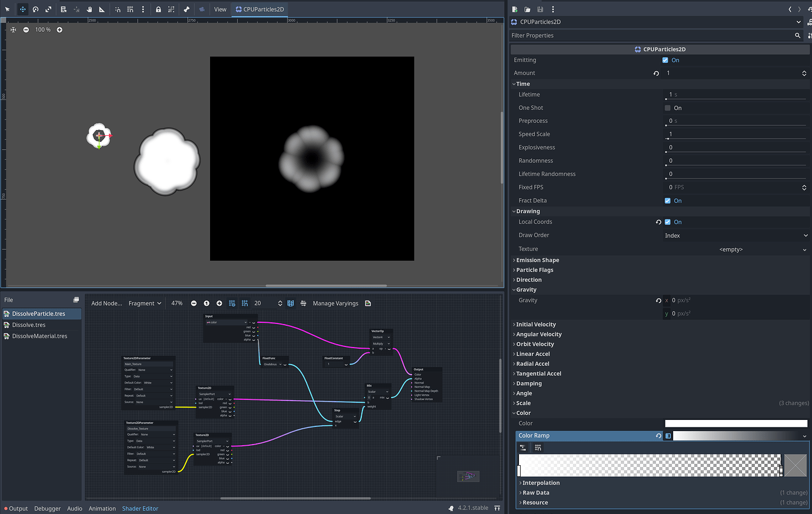Zoom in the shader graph with plus icon
Image resolution: width=812 pixels, height=514 pixels.
tap(219, 303)
